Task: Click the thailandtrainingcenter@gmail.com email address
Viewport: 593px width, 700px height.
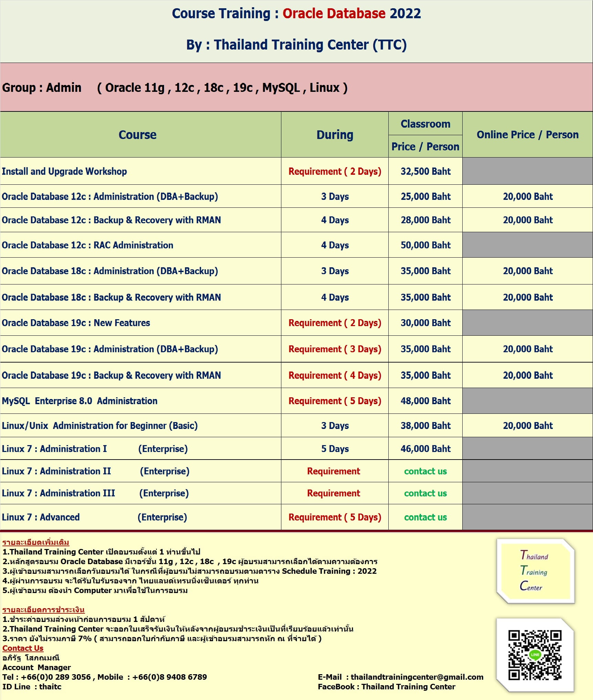Action: [x=417, y=677]
